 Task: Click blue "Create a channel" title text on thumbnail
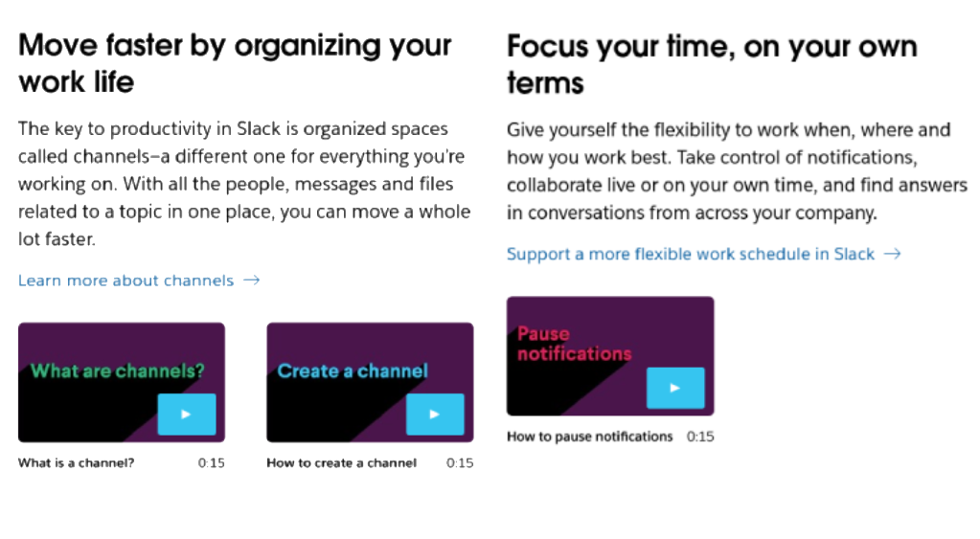(x=353, y=371)
